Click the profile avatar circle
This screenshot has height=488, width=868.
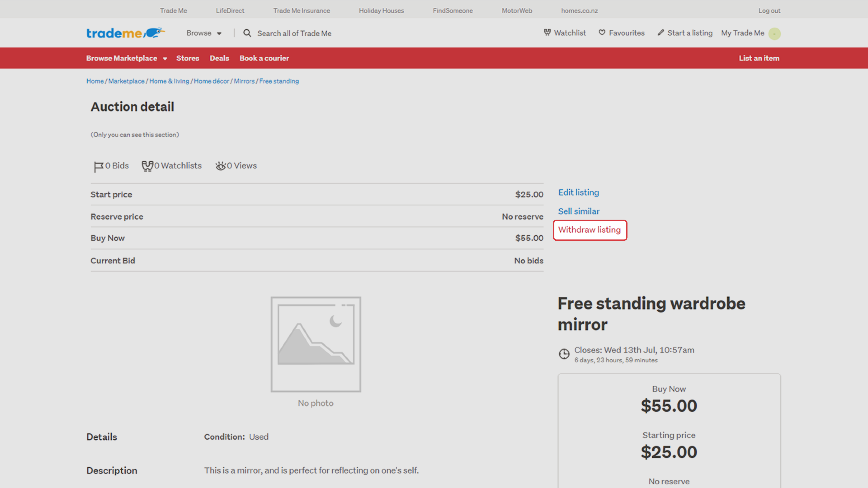point(774,34)
